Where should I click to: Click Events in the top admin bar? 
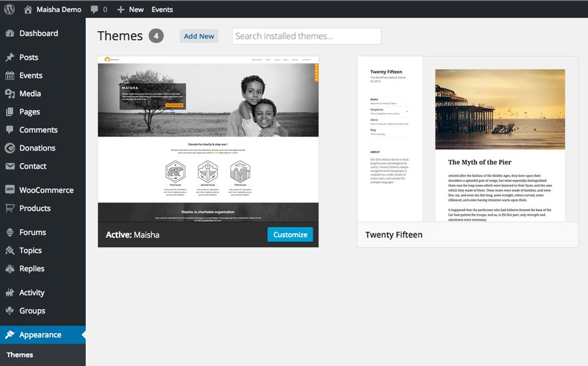click(162, 9)
